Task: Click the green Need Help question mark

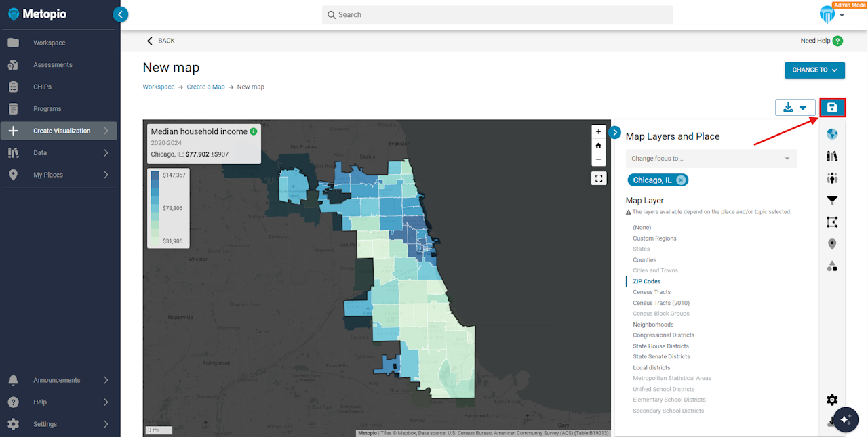Action: (x=838, y=41)
